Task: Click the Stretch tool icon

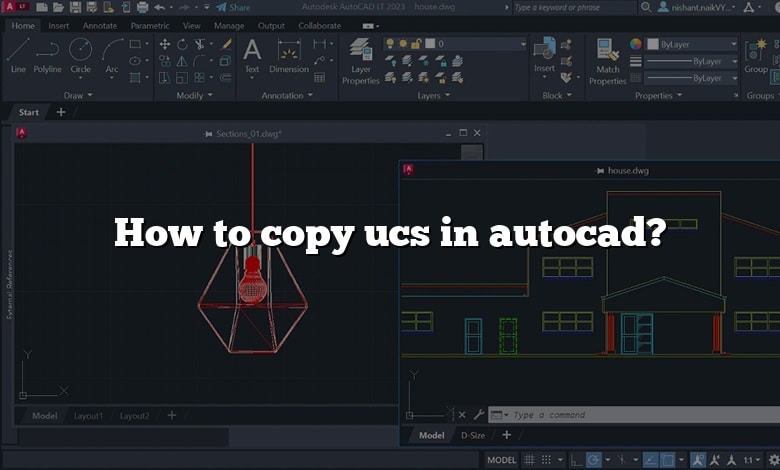Action: pyautogui.click(x=165, y=78)
